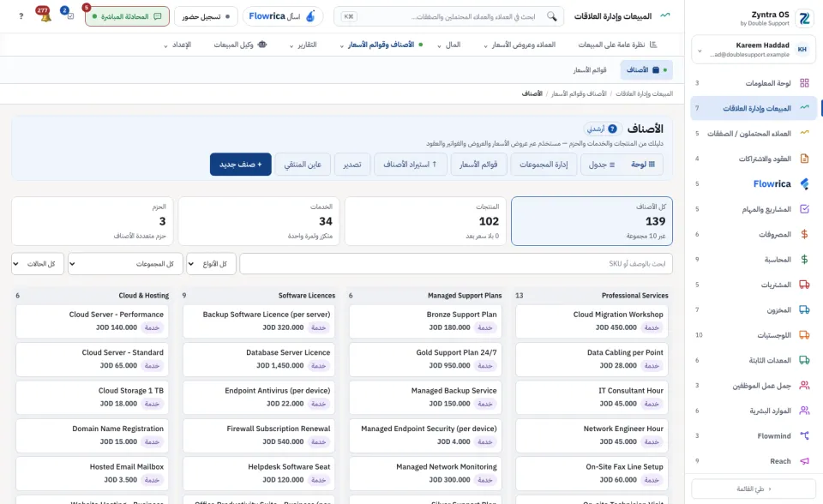
Task: Click the search magnifier icon in top bar
Action: (551, 16)
